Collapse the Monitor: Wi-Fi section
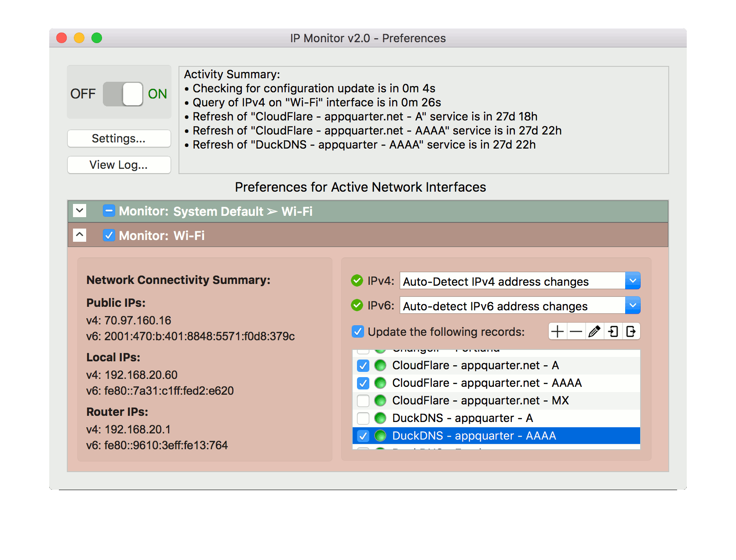This screenshot has height=560, width=736. click(80, 235)
